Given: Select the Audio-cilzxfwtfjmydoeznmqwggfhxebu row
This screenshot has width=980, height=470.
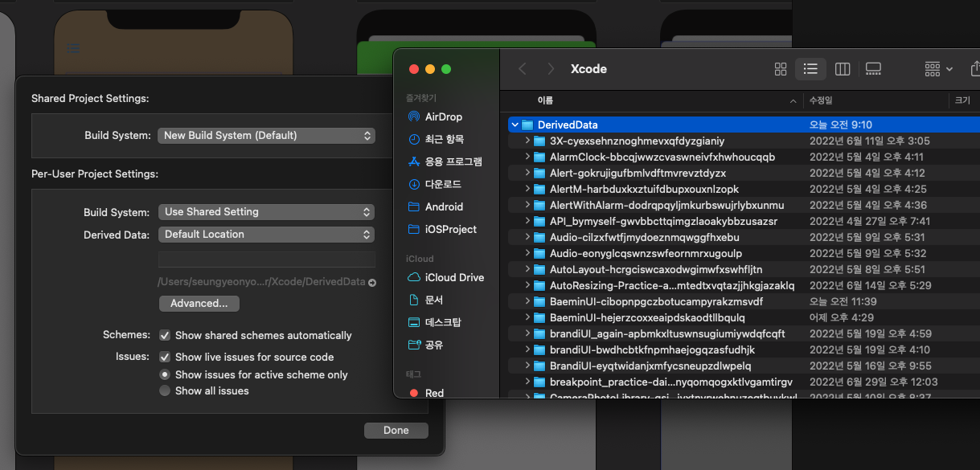Looking at the screenshot, I should click(x=744, y=238).
